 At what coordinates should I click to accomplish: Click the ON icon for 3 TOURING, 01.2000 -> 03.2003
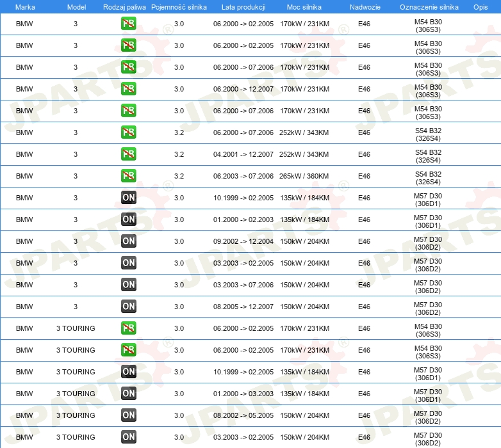[x=128, y=393]
